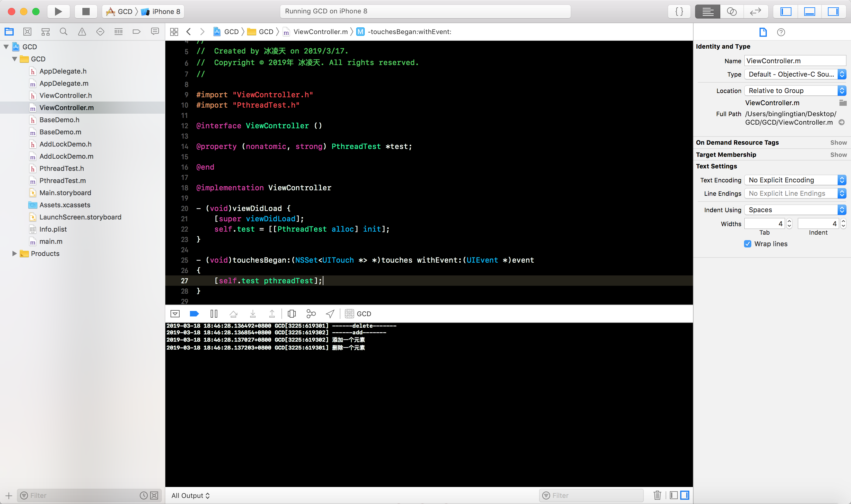Open the Report navigator icon

(155, 32)
